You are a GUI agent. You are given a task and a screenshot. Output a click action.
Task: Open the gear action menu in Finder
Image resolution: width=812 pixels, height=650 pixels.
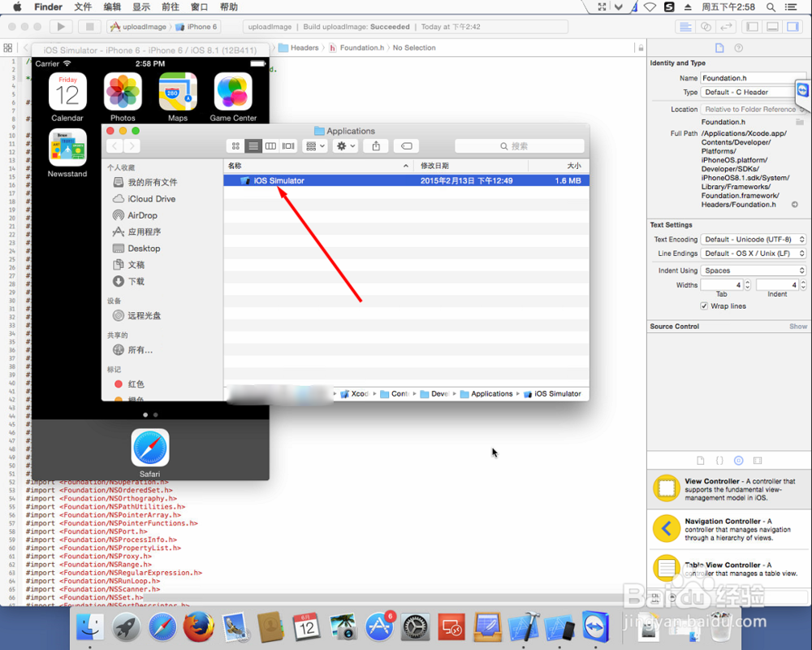pos(343,145)
